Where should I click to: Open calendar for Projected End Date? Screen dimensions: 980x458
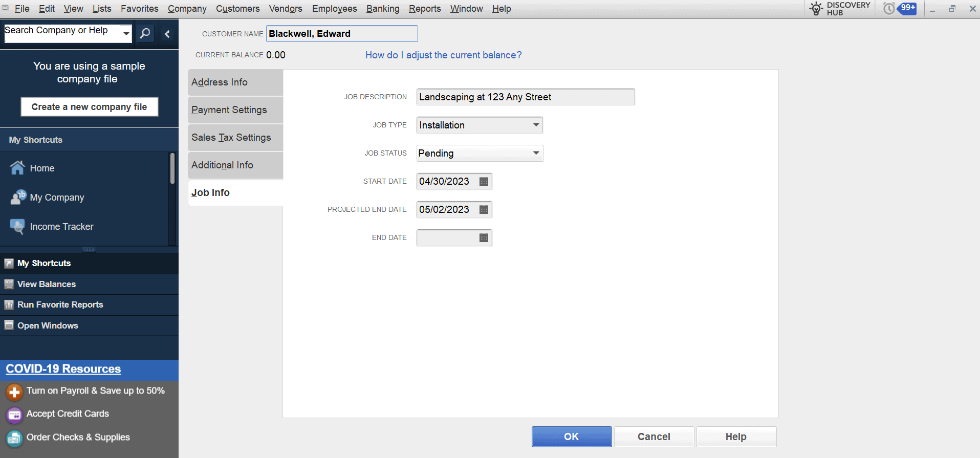pos(484,209)
